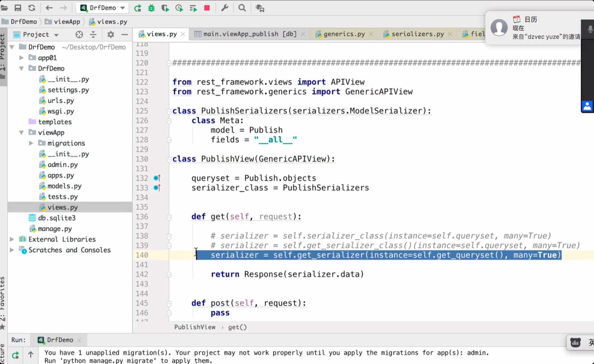Open the calendar invitation notification
594x364 pixels.
(x=539, y=28)
